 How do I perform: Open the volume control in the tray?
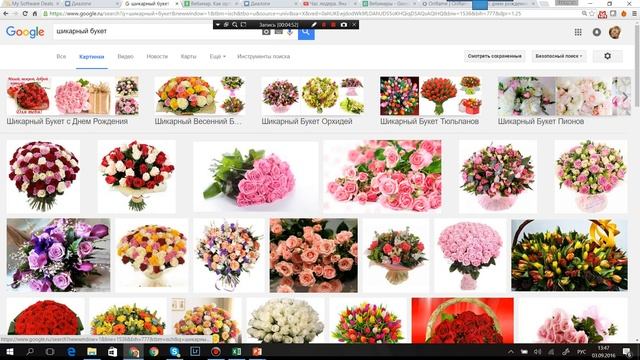click(x=538, y=352)
